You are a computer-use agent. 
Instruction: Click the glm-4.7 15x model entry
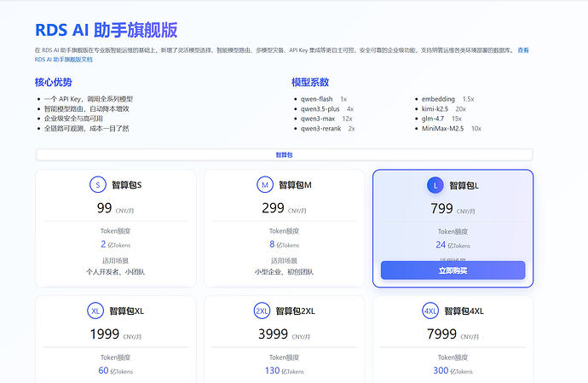tap(441, 119)
